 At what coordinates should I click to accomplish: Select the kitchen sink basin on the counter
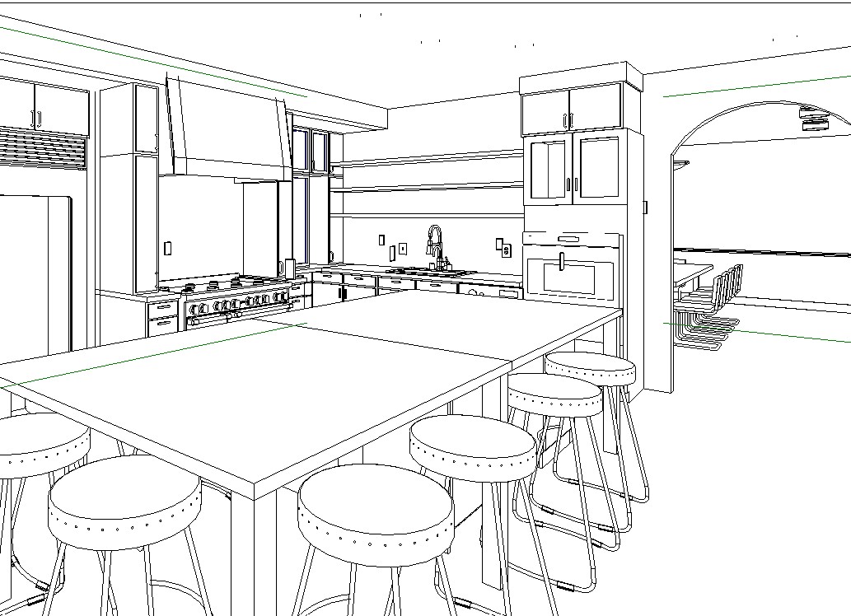[x=433, y=271]
